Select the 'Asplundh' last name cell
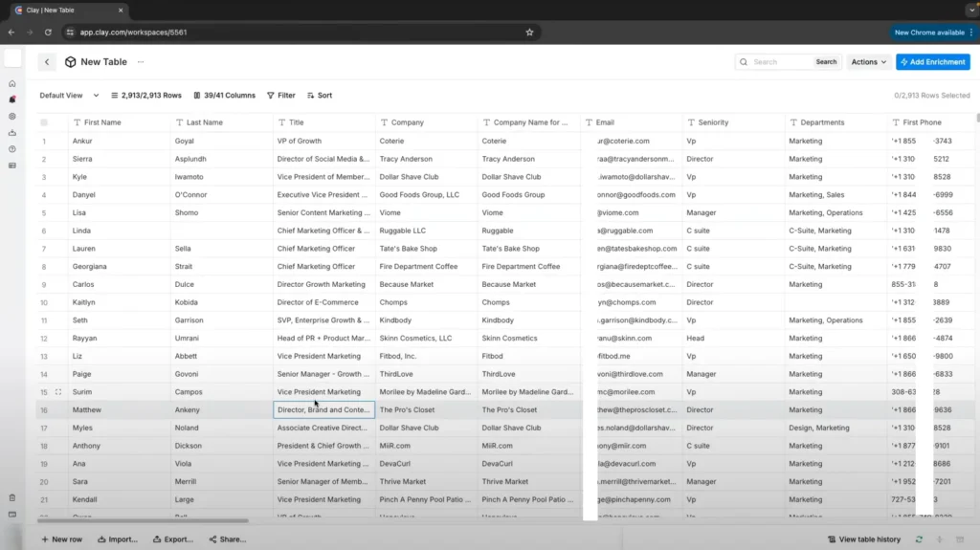The height and width of the screenshot is (550, 980). 222,159
